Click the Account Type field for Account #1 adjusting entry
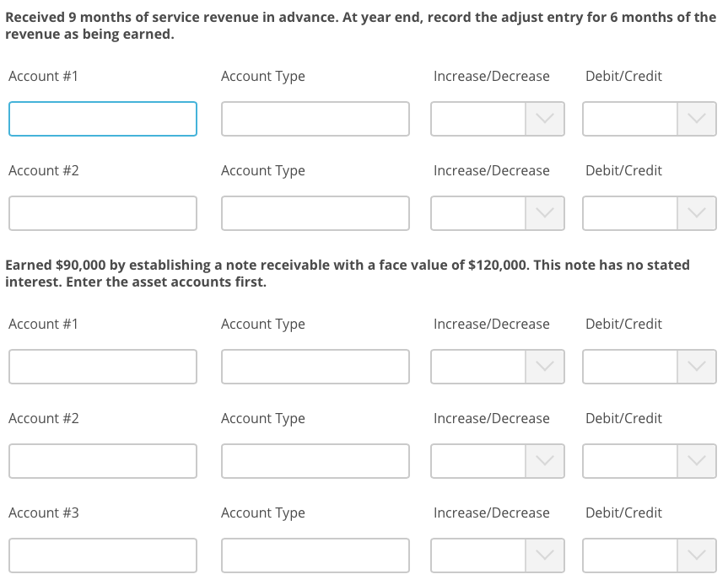The height and width of the screenshot is (585, 728). click(x=315, y=119)
